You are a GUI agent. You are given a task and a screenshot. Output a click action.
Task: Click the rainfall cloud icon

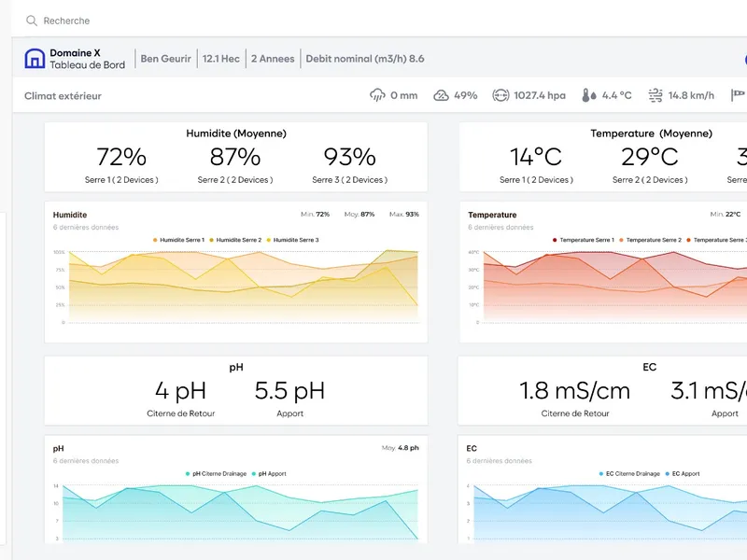377,95
